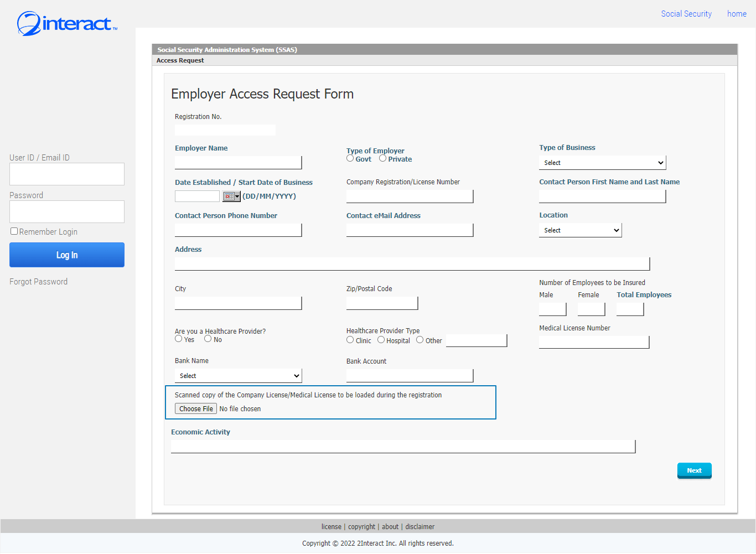
Task: Choose Clinic as the Healthcare Provider Type
Action: pyautogui.click(x=349, y=340)
